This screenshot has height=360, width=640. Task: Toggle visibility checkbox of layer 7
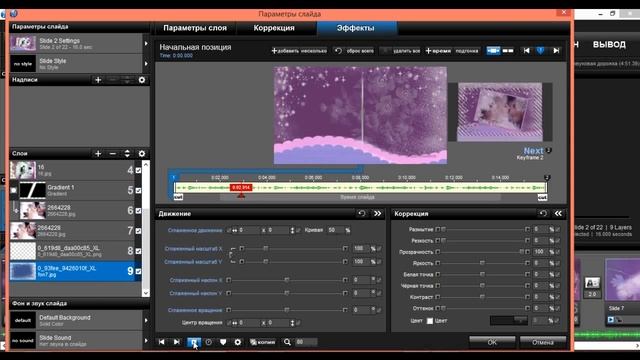[138, 231]
